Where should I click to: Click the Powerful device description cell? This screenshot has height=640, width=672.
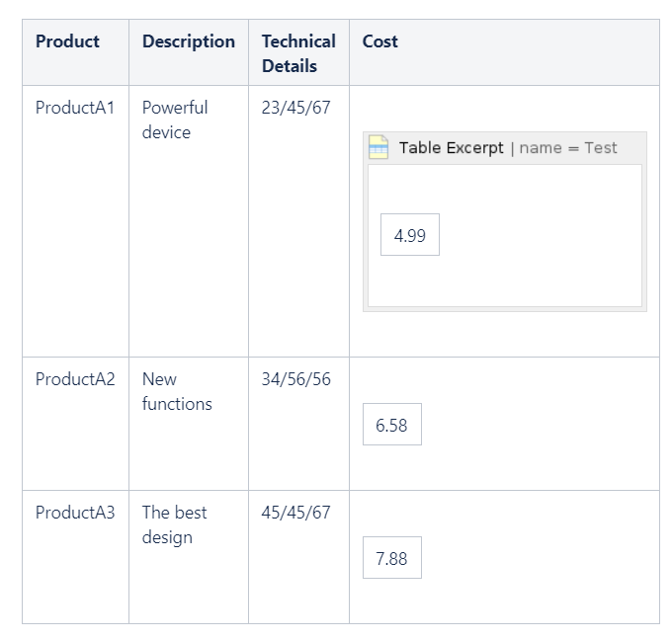pos(175,120)
